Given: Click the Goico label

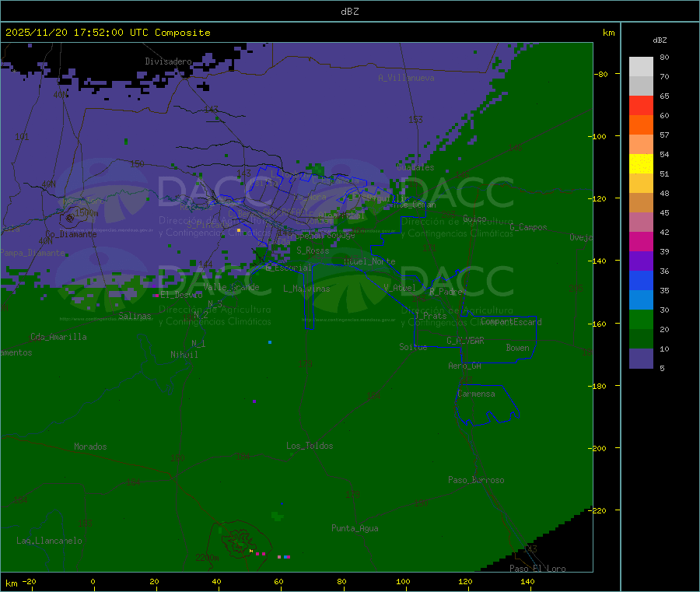Looking at the screenshot, I should pos(474,219).
